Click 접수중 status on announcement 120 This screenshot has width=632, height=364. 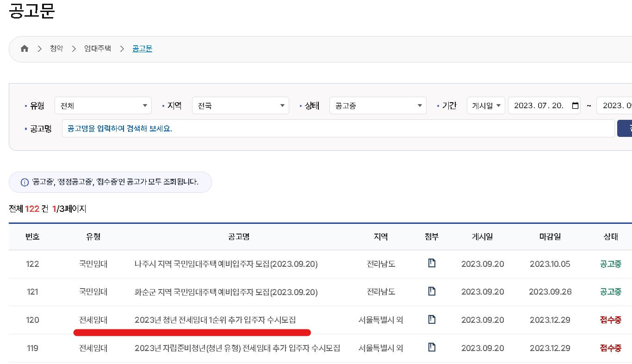[610, 320]
